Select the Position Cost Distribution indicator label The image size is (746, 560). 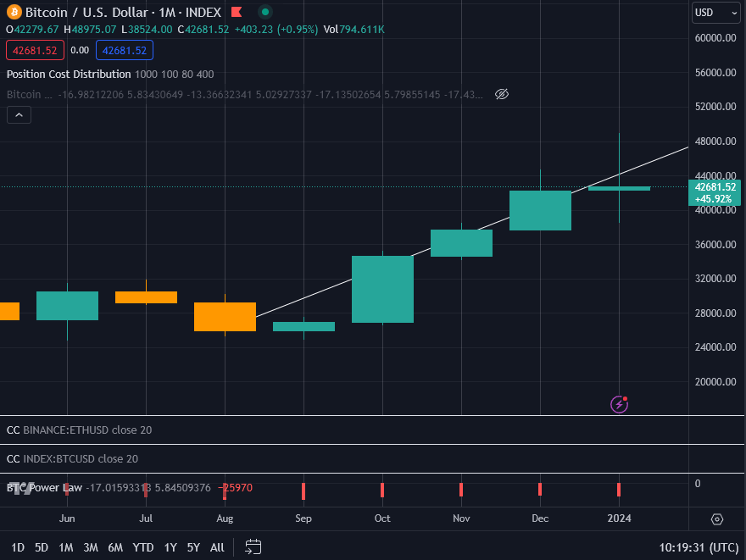[69, 75]
